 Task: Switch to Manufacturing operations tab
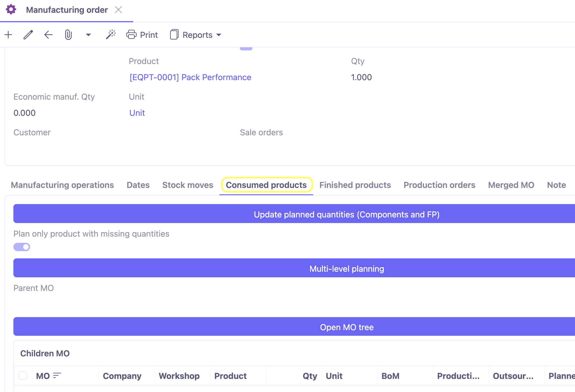pyautogui.click(x=62, y=185)
